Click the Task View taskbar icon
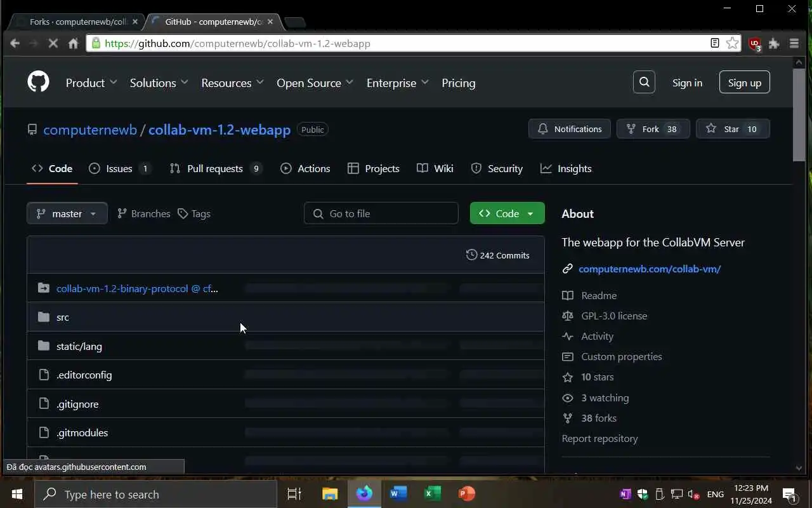Viewport: 812px width, 508px height. click(x=294, y=494)
